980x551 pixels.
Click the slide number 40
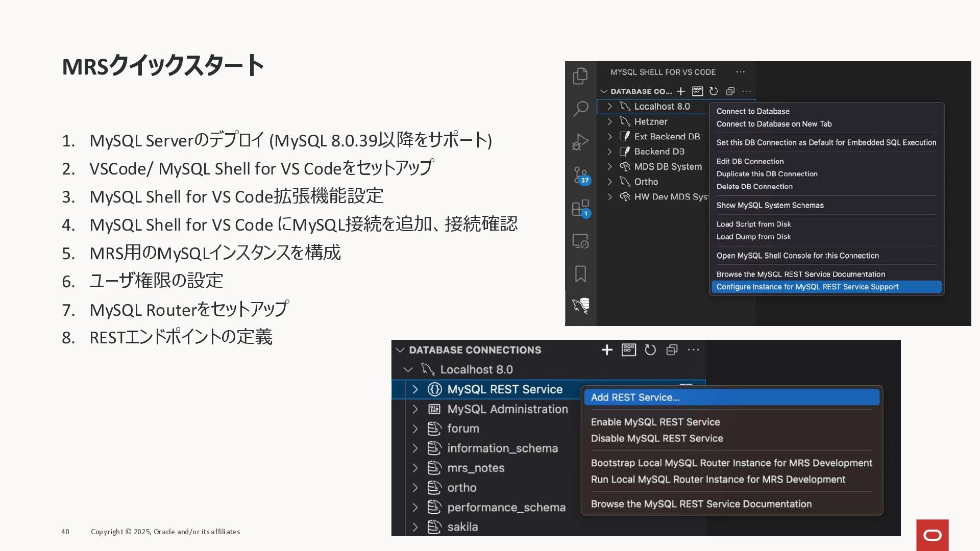pos(65,532)
